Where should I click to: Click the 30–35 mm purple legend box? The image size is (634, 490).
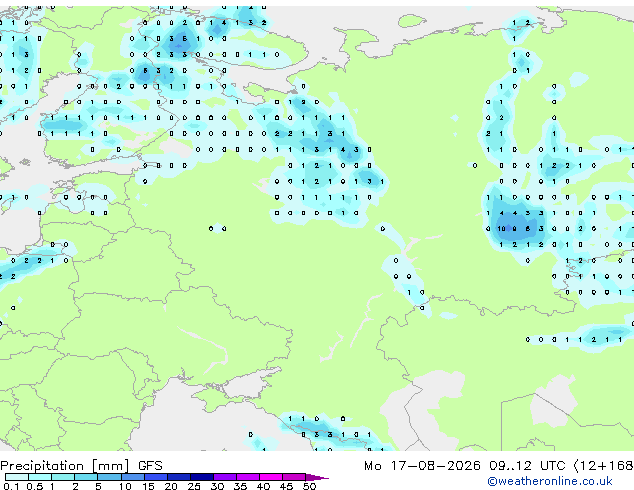[225, 477]
